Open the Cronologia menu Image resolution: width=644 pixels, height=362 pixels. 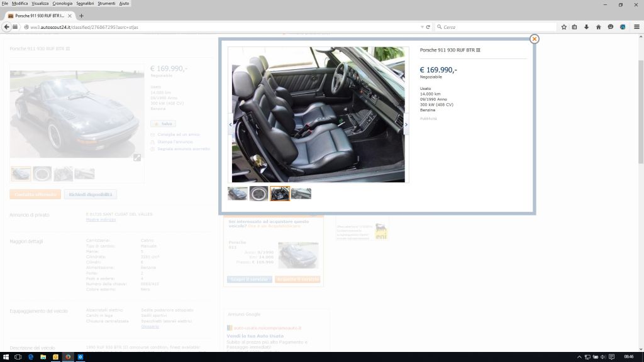[62, 3]
